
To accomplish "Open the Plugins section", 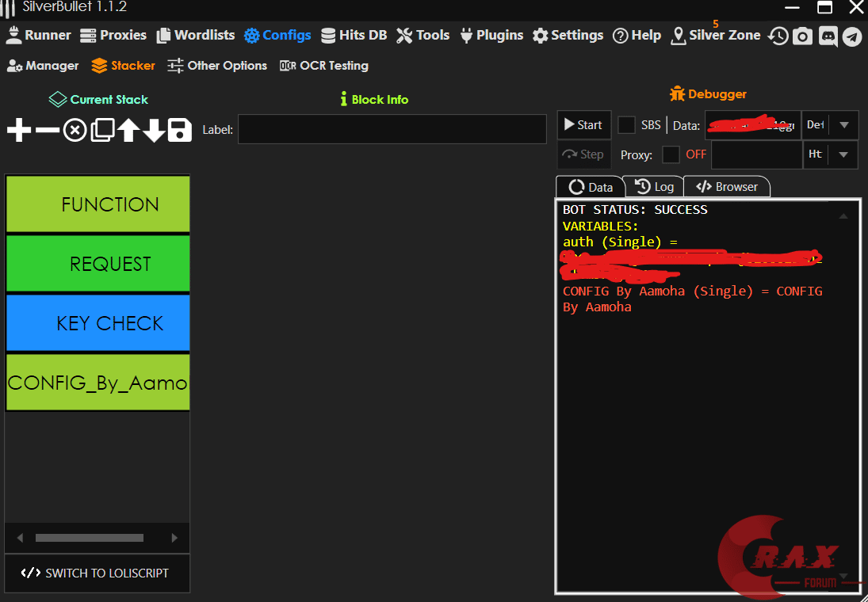I will 491,36.
